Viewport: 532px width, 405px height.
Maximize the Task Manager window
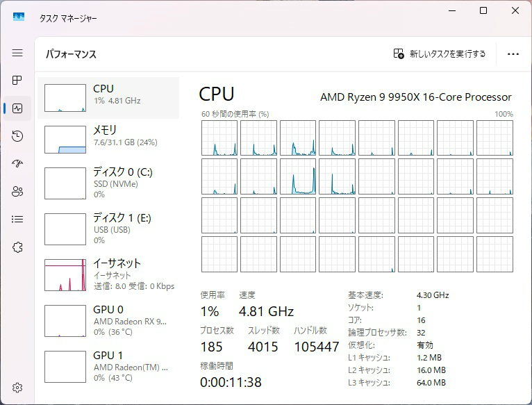tap(483, 10)
